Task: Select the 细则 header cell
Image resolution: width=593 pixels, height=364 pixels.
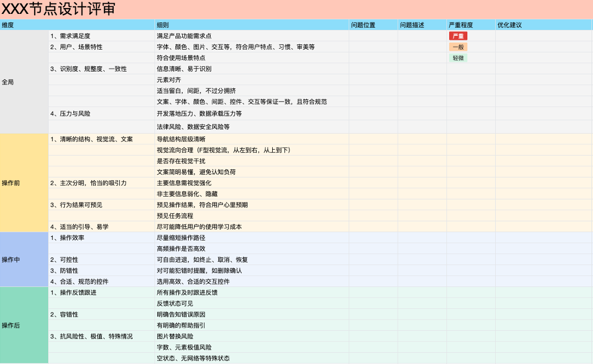Action: (x=252, y=25)
